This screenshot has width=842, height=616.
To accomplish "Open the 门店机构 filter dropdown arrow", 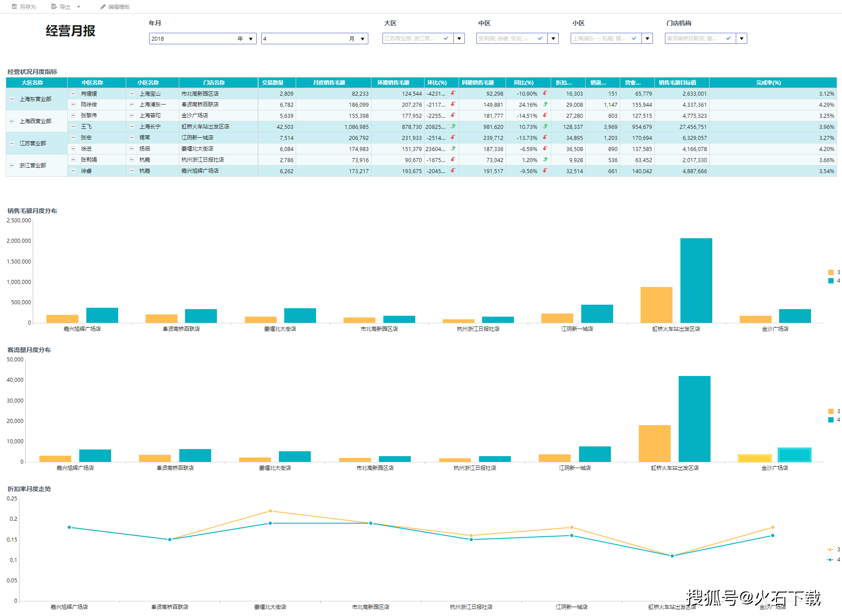I will click(x=742, y=39).
